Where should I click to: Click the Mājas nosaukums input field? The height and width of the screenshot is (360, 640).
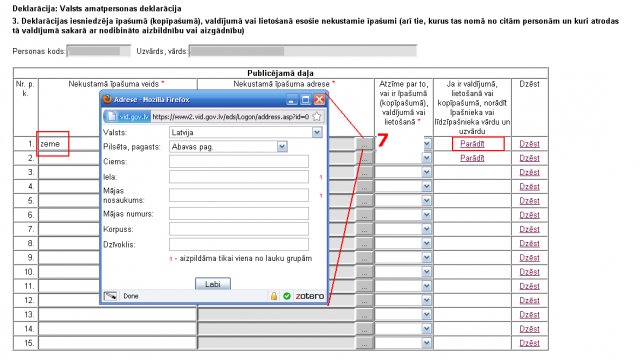[x=239, y=195]
